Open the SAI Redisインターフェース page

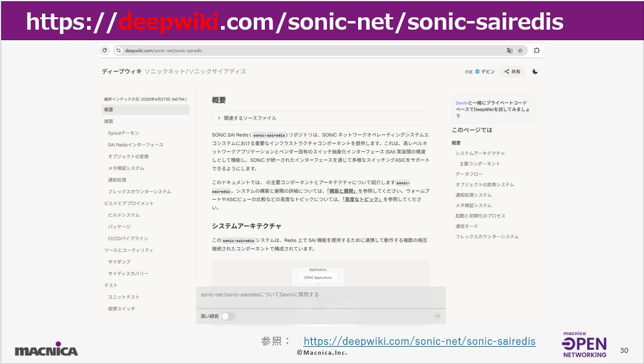(136, 145)
